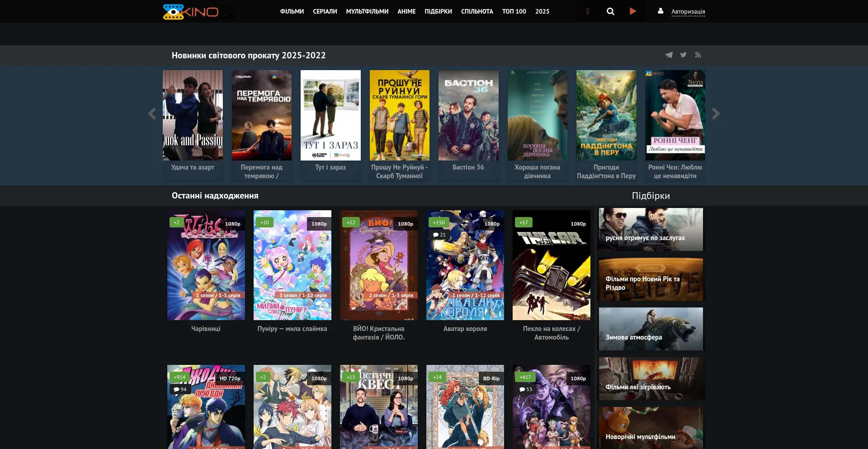
Task: Click the user profile icon
Action: [x=660, y=11]
